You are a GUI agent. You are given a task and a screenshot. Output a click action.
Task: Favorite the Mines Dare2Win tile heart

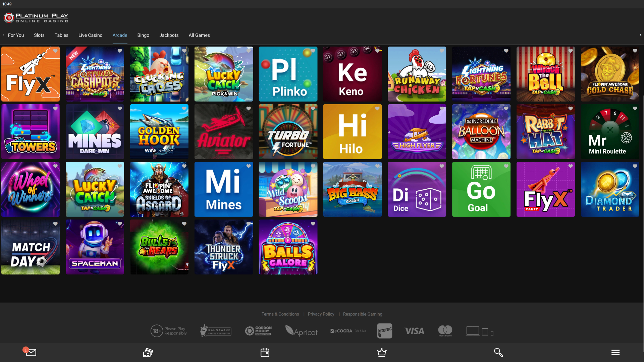click(119, 108)
